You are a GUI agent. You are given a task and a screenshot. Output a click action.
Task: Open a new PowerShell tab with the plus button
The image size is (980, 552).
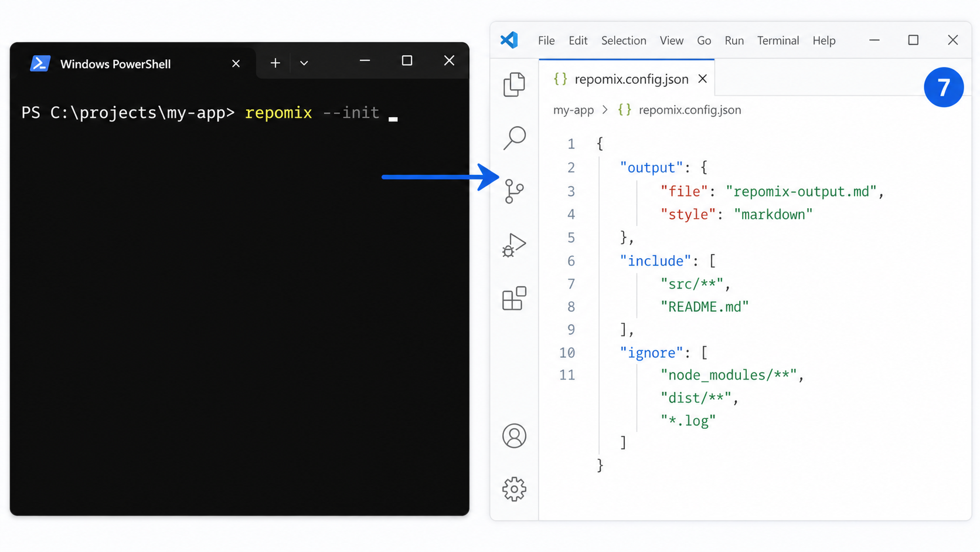(x=275, y=63)
